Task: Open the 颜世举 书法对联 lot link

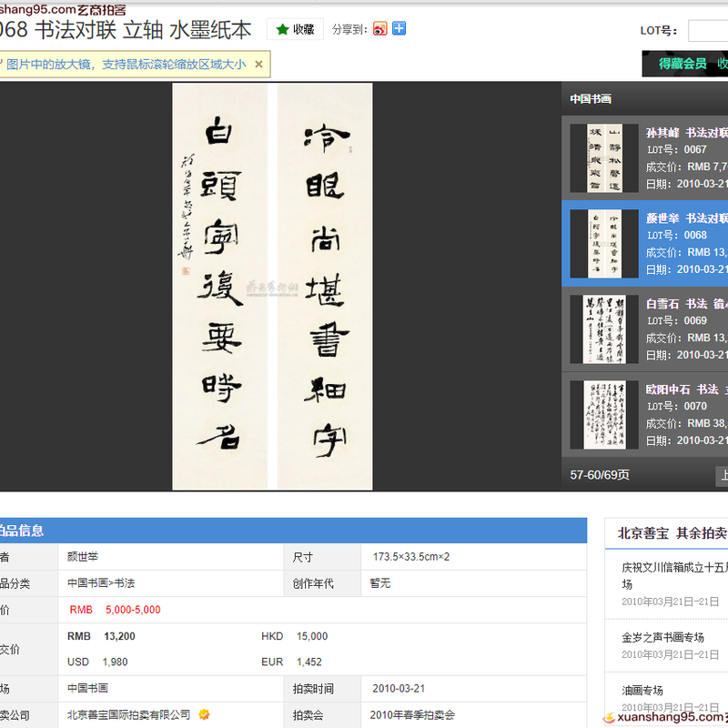Action: tap(687, 218)
